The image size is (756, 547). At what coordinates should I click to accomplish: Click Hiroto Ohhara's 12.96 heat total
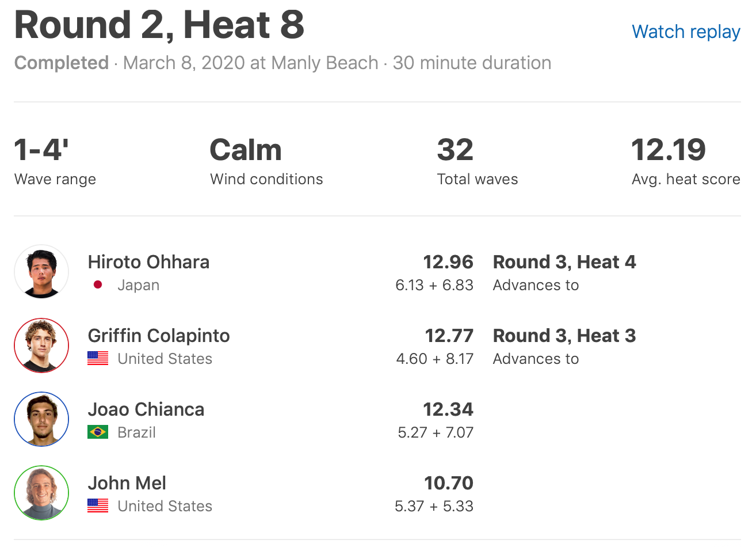pos(448,262)
